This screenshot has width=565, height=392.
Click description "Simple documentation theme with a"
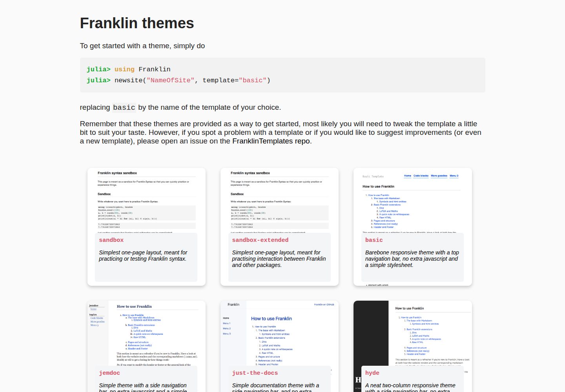[x=275, y=387]
